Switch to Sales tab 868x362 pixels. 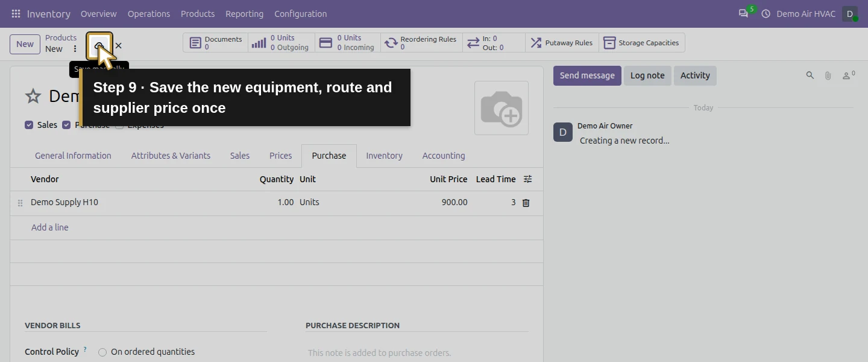pyautogui.click(x=240, y=156)
